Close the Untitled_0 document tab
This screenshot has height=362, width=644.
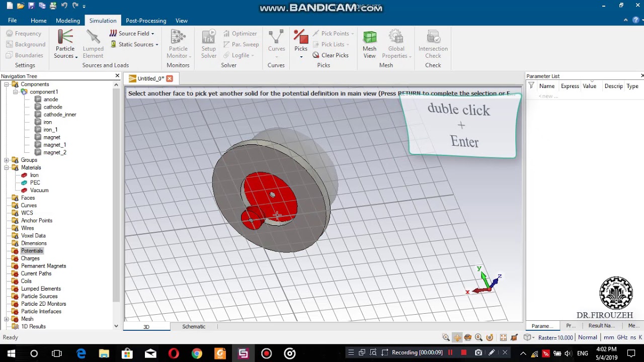coord(170,78)
